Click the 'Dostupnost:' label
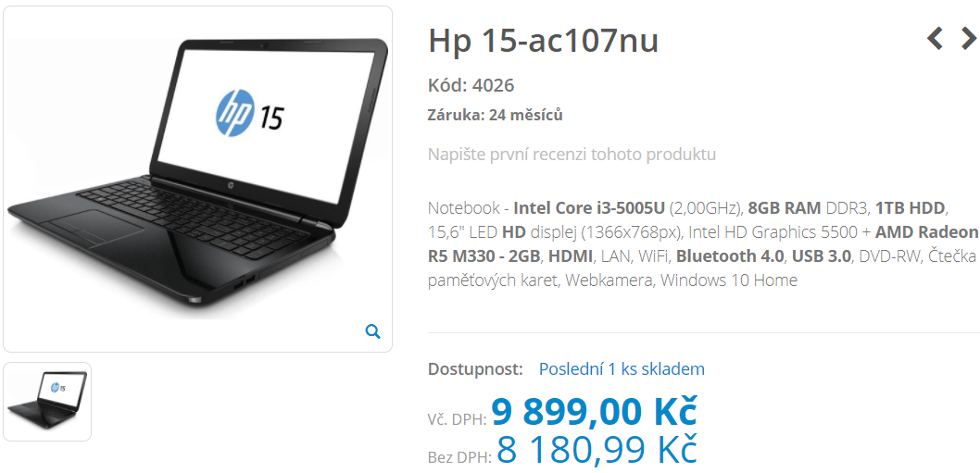 (475, 369)
